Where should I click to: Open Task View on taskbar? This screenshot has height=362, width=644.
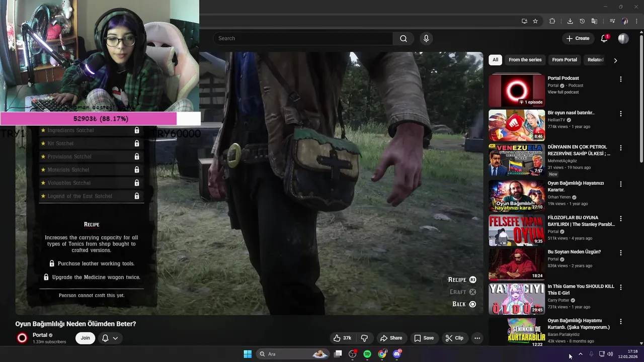[338, 354]
